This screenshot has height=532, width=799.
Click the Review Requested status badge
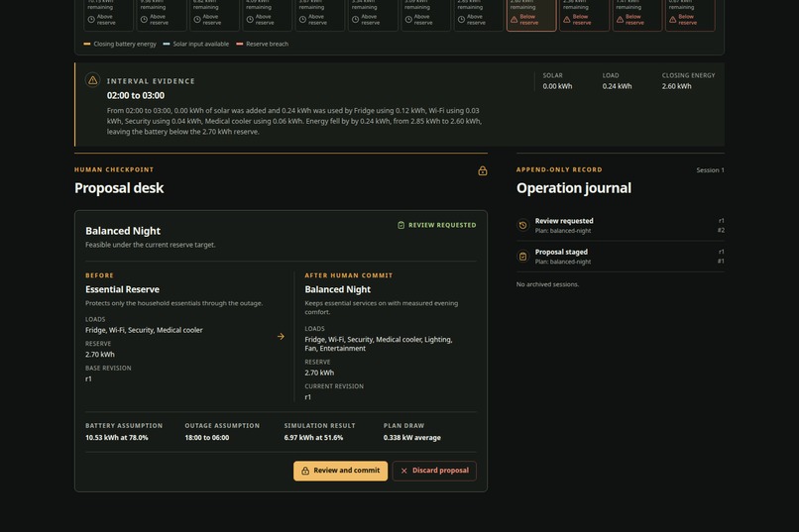(x=437, y=225)
